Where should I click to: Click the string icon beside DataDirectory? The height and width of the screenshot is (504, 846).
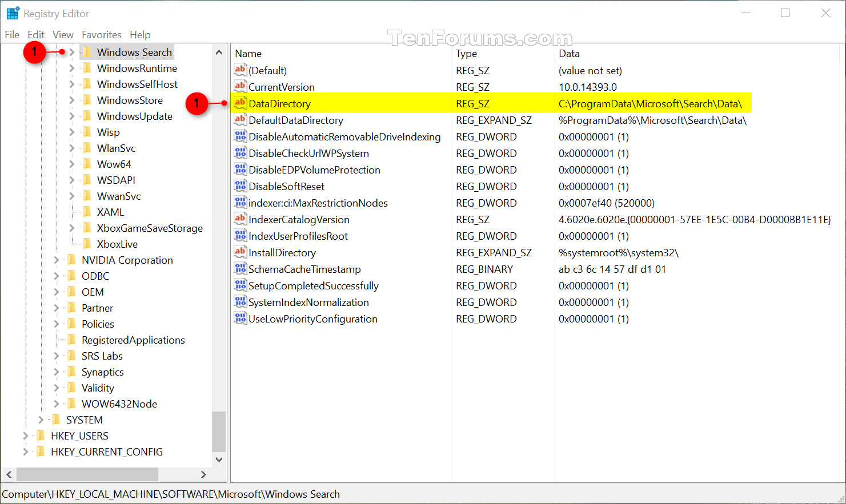(240, 103)
